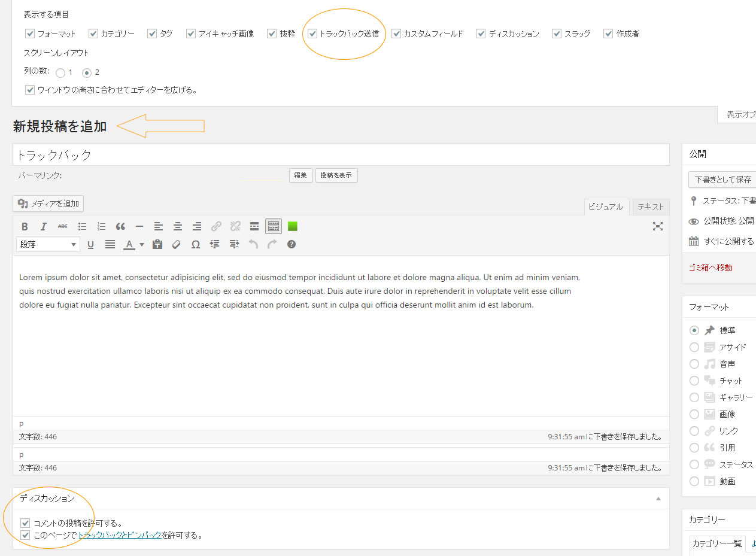Viewport: 756px width, 556px height.
Task: Click the post title input field
Action: coord(341,155)
